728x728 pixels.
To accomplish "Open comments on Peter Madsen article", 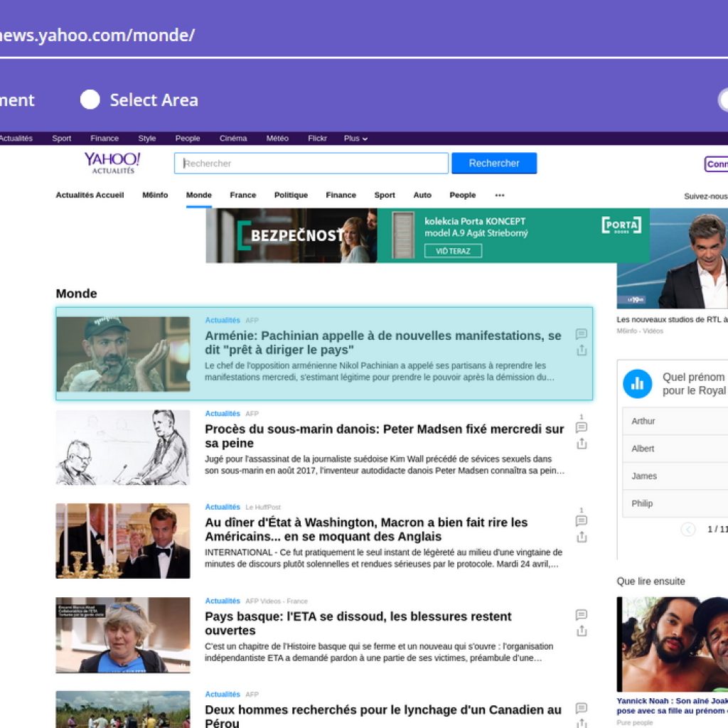I will click(582, 427).
